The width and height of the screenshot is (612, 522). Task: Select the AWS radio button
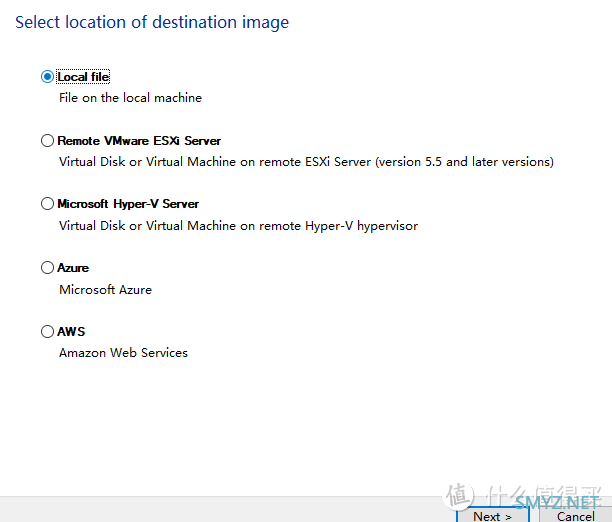(47, 331)
